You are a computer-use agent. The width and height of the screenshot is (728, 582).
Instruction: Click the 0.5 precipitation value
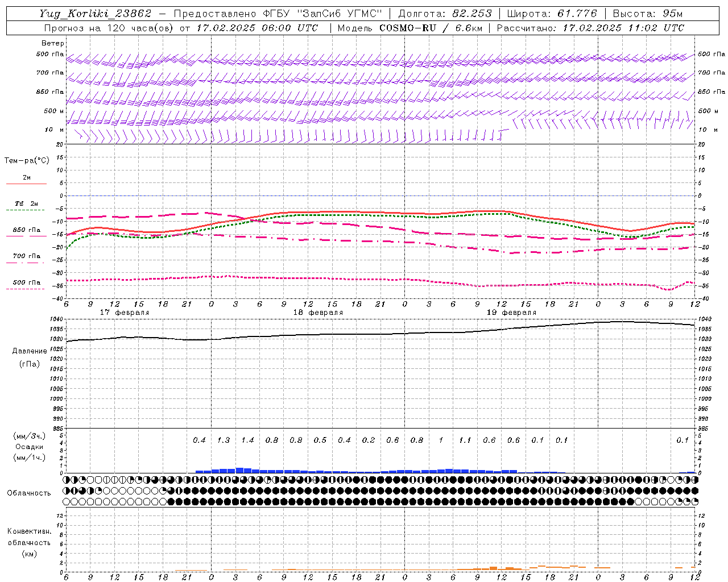(320, 440)
